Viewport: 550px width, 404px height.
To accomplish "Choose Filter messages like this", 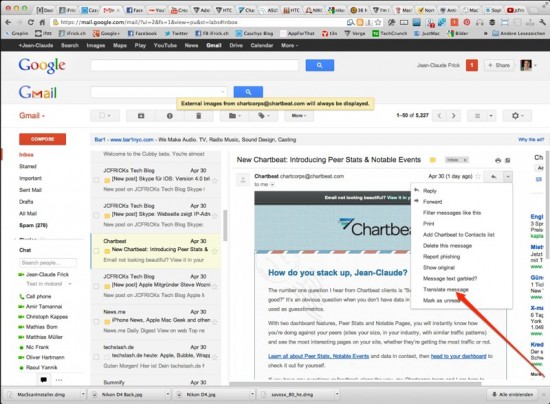I will (452, 213).
